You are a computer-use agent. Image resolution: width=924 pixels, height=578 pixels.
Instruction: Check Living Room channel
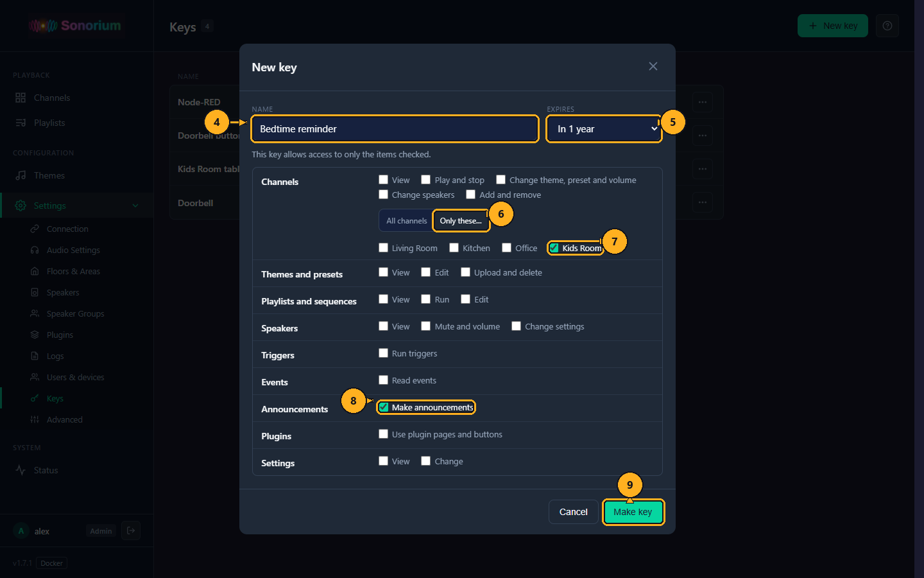point(383,248)
